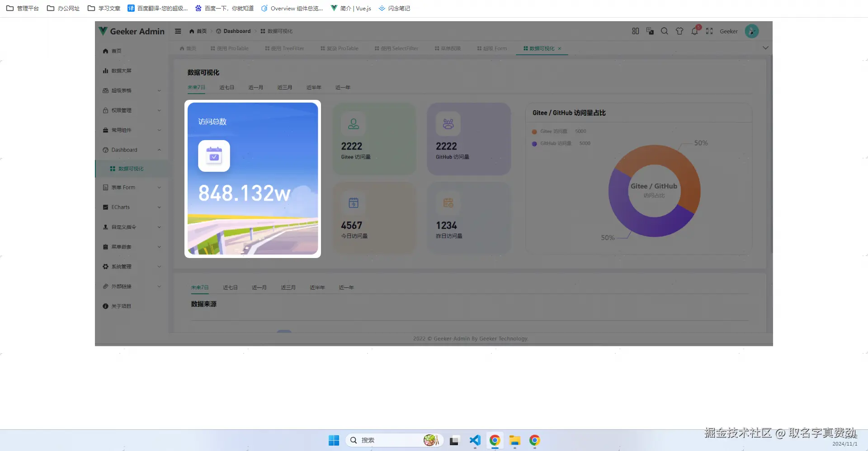Click the user icon on Gitee 访问量 card

point(354,124)
